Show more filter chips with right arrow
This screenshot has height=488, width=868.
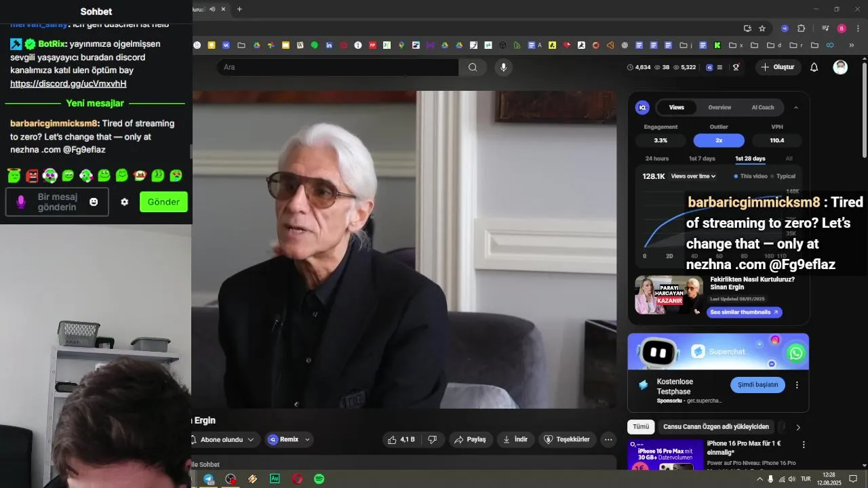[798, 427]
